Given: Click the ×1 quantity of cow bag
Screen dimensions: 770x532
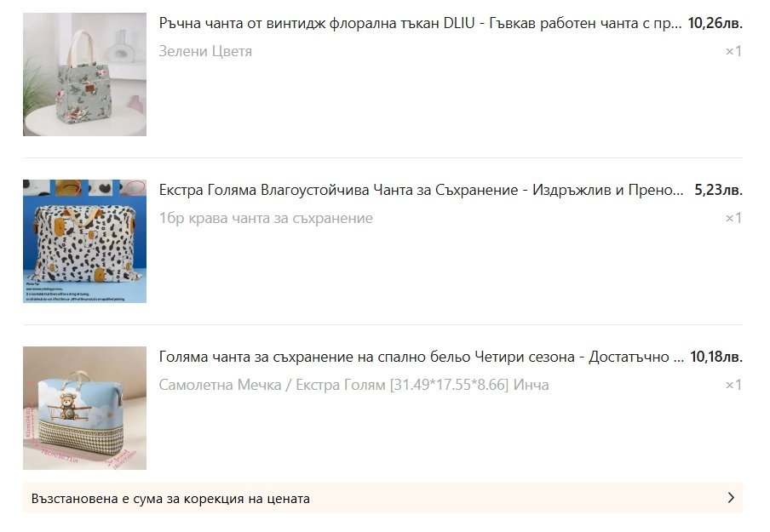Looking at the screenshot, I should [733, 218].
